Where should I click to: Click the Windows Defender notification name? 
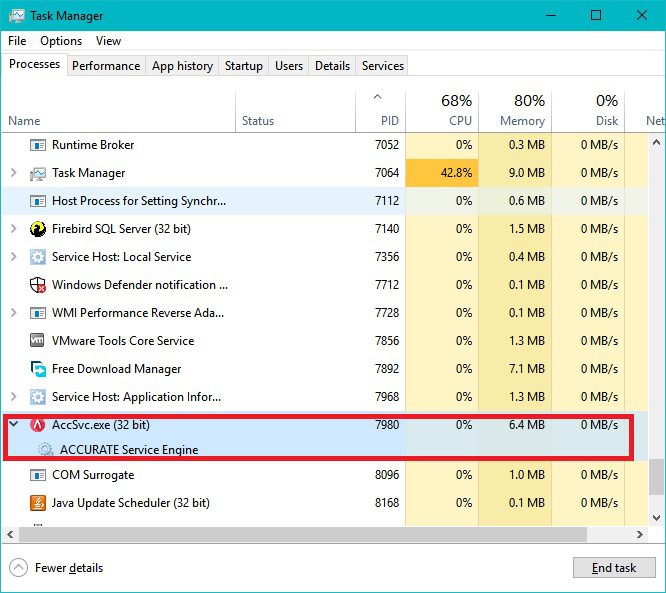click(140, 285)
